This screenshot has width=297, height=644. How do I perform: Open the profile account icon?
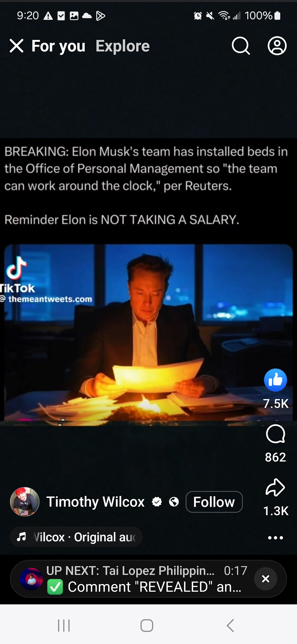[277, 46]
